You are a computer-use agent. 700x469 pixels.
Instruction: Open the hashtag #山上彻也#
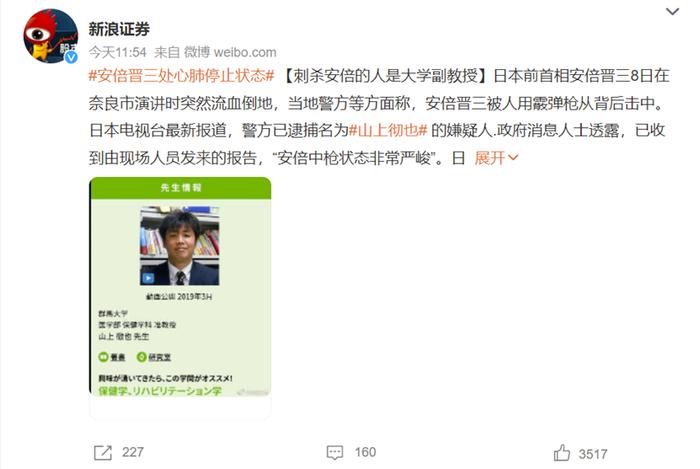(388, 130)
